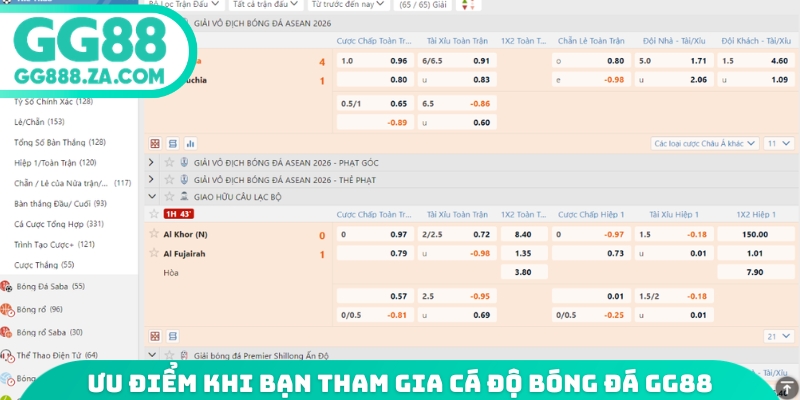Bet on the 4.60 Đội Khách over odds
Screen dimensions: 800x400
[755, 61]
